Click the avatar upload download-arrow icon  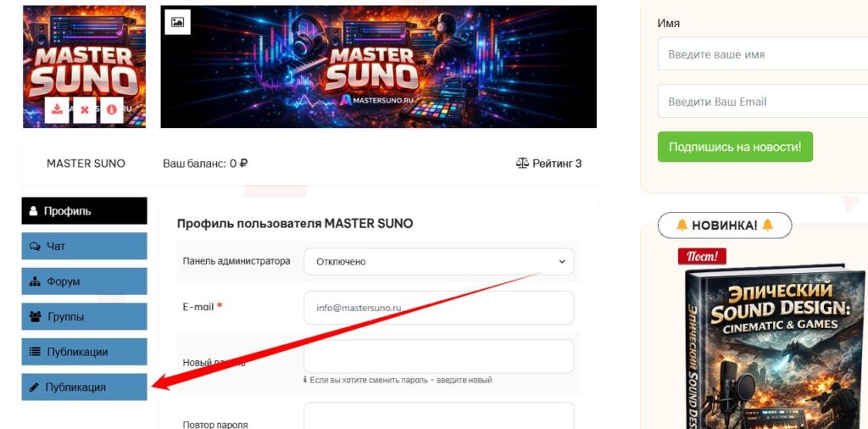[57, 109]
